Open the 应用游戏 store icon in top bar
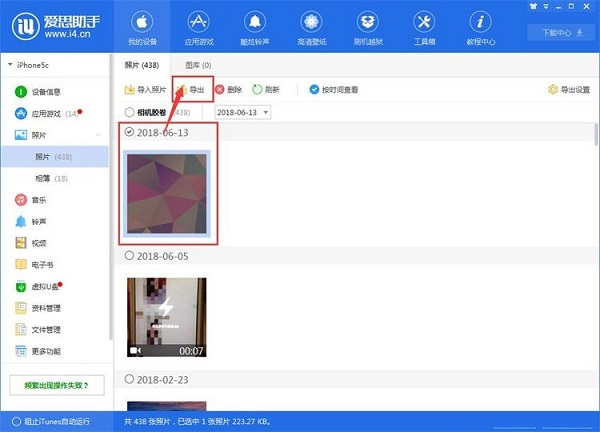Viewport: 600px width, 432px height. (199, 28)
